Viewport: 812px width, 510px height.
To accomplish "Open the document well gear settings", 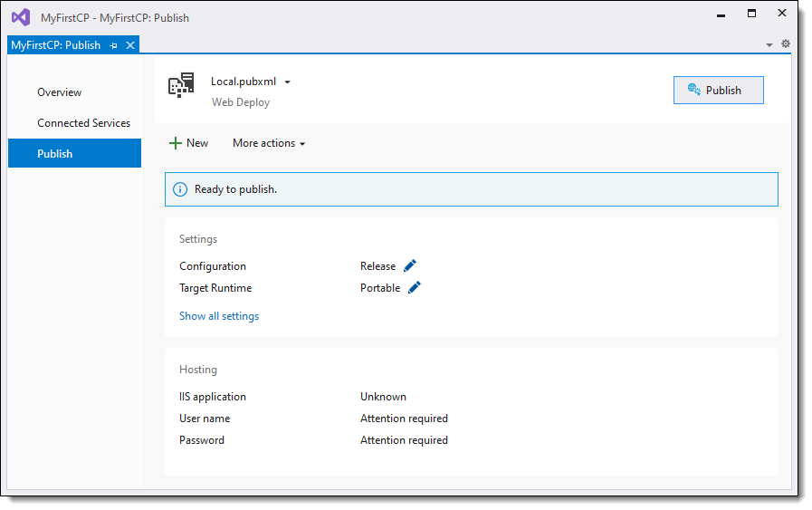I will coord(786,44).
